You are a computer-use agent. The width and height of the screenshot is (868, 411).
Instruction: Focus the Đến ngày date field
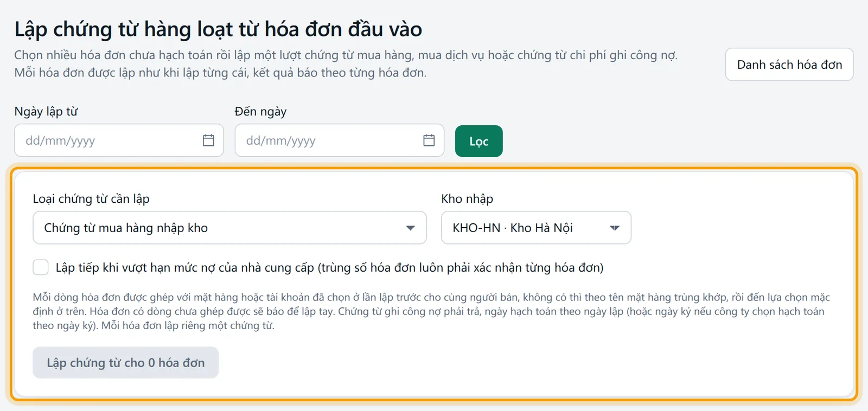pos(340,140)
